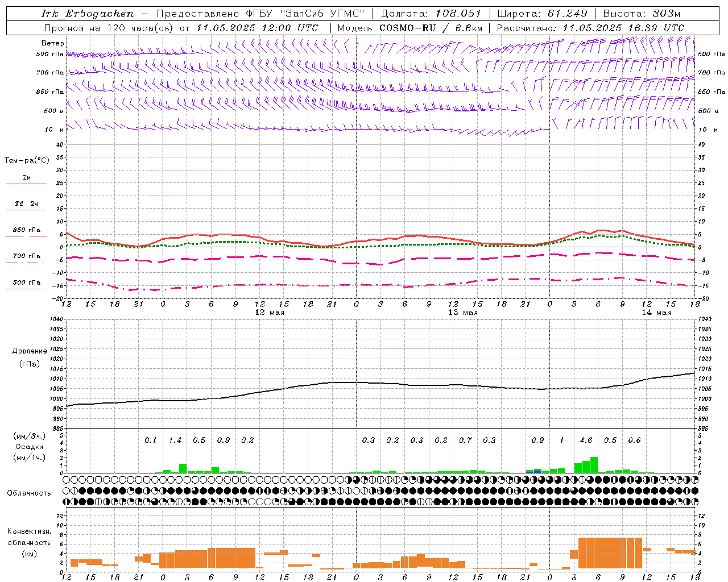Click the dashed line sample under '500 гПа' legend
728x582 pixels.
[25, 289]
